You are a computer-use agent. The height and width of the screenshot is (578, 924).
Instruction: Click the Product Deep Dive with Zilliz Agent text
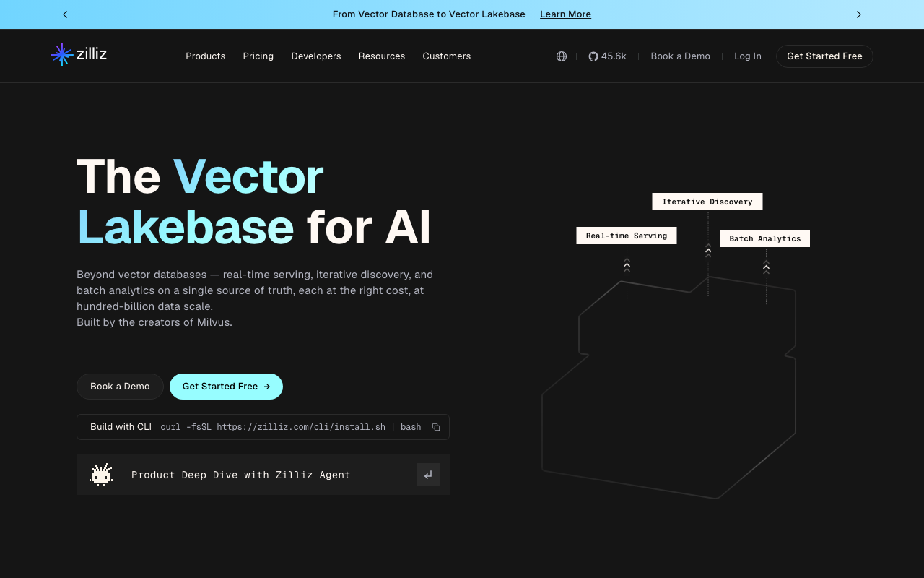241,475
